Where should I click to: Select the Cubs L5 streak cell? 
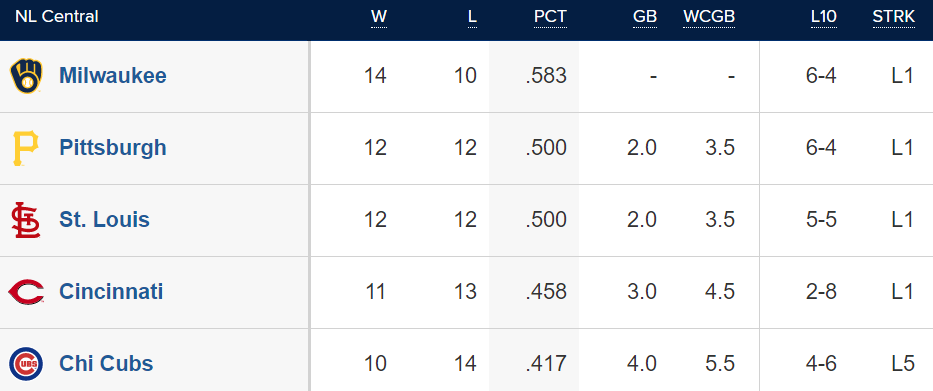pyautogui.click(x=903, y=364)
